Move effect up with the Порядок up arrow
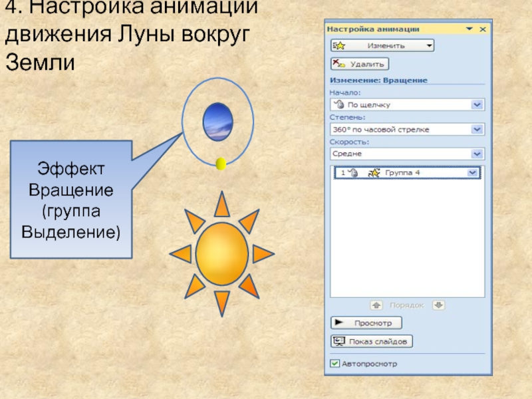 click(376, 305)
